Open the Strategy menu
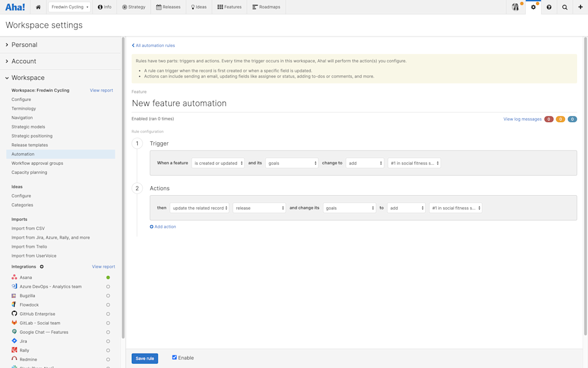 133,7
